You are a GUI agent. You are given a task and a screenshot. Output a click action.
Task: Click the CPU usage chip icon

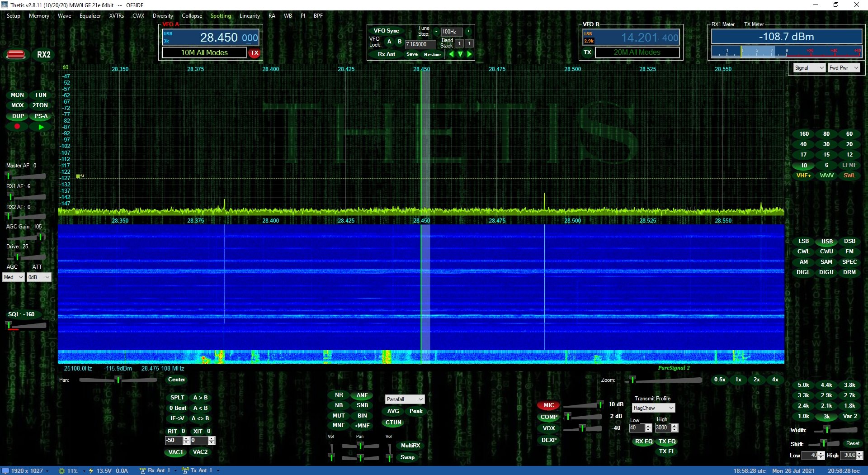coord(62,471)
